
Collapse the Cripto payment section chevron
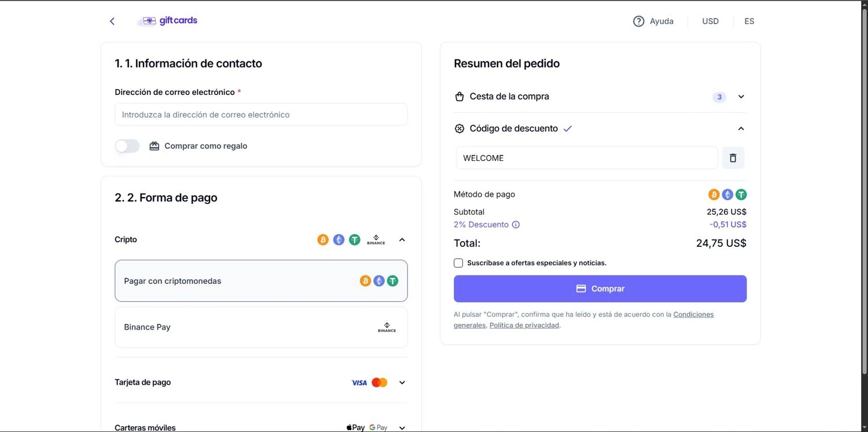pyautogui.click(x=402, y=239)
